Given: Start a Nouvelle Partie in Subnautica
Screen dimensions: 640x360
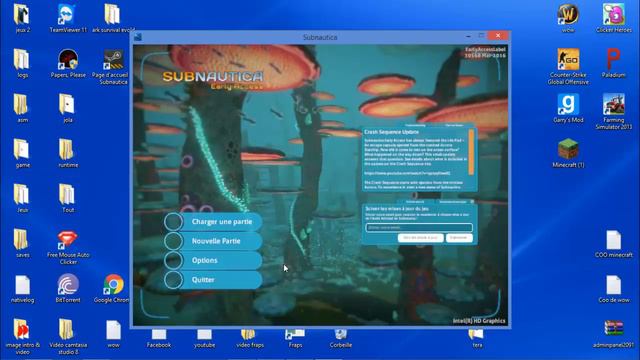Looking at the screenshot, I should (x=214, y=241).
